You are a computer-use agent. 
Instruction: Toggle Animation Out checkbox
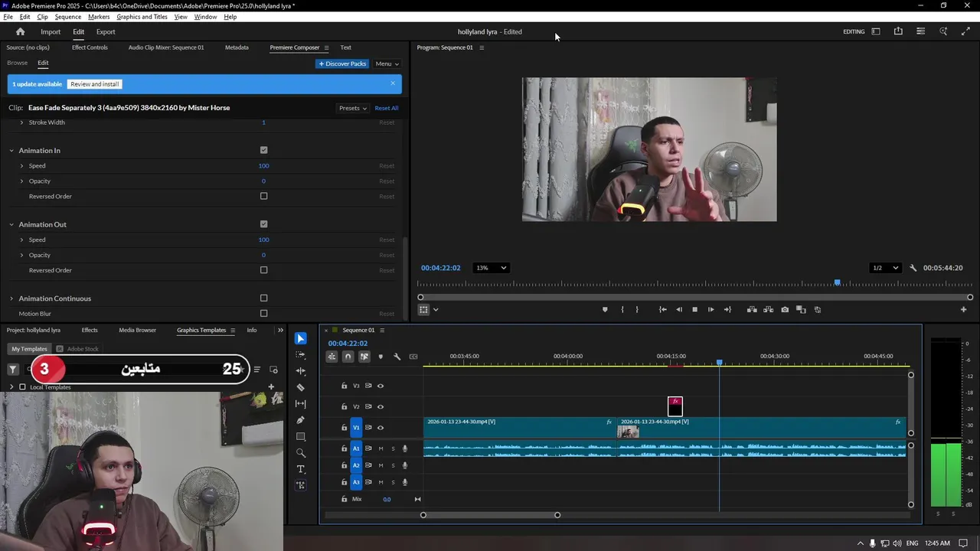coord(263,224)
